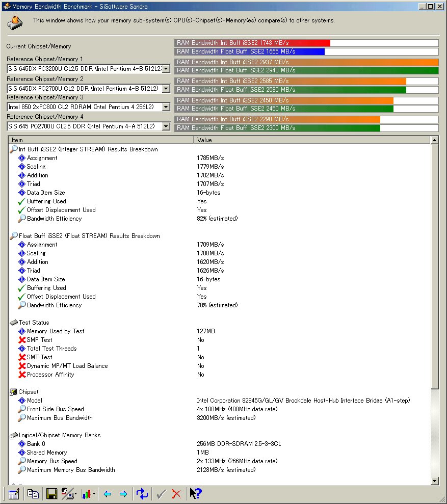This screenshot has width=447, height=504.
Task: Click the gray checkmark OK icon
Action: tap(161, 494)
